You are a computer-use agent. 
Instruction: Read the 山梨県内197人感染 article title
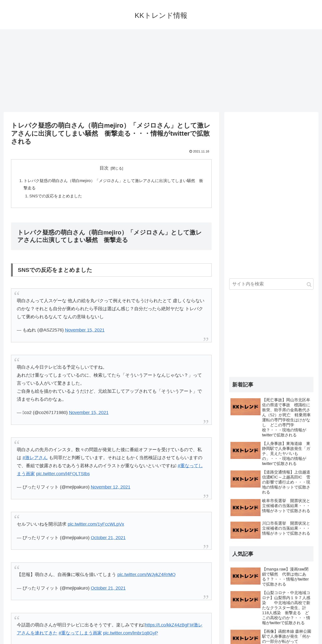[286, 608]
